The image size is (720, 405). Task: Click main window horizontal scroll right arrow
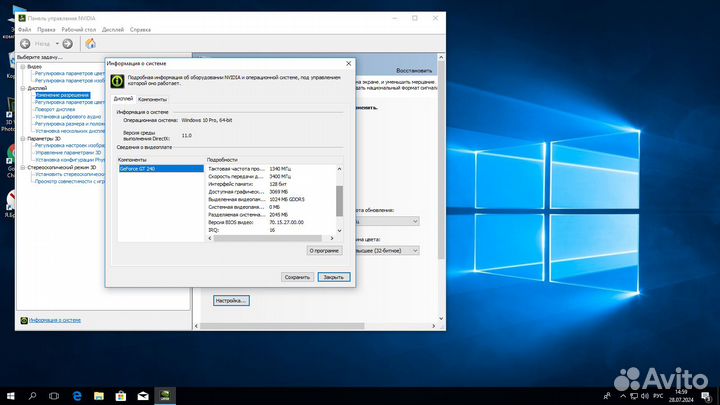tap(433, 326)
